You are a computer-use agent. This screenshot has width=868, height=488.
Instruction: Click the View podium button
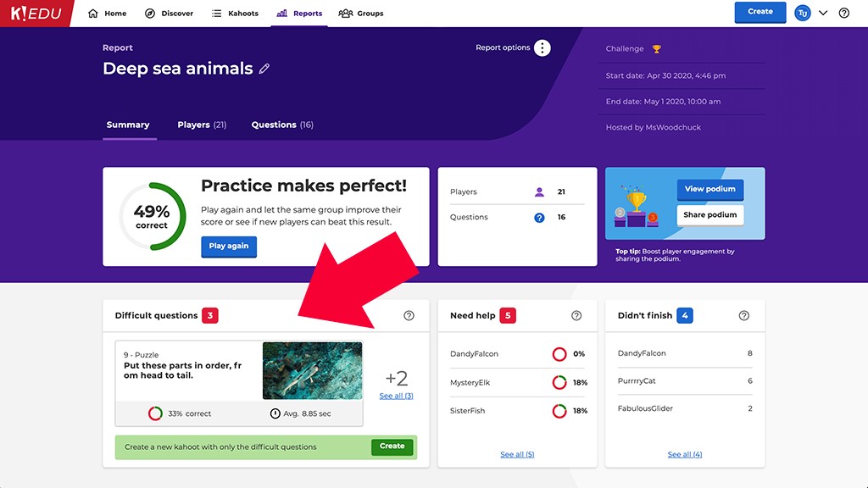[x=710, y=189]
